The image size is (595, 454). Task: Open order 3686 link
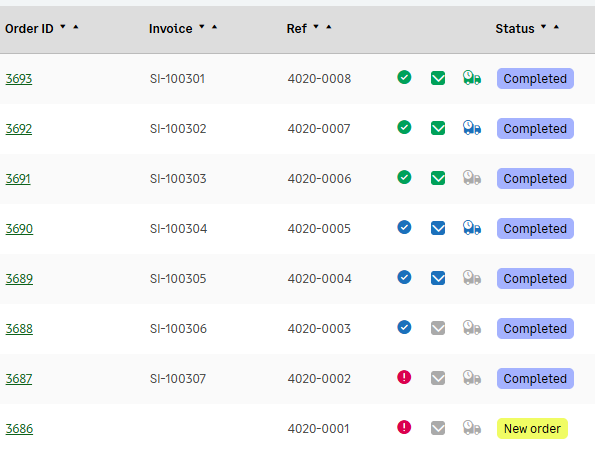pos(19,429)
